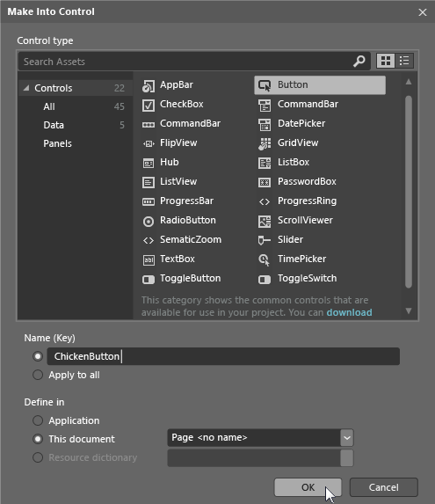Click the scroll up arrow
Screen dimensions: 435x504
(x=409, y=82)
